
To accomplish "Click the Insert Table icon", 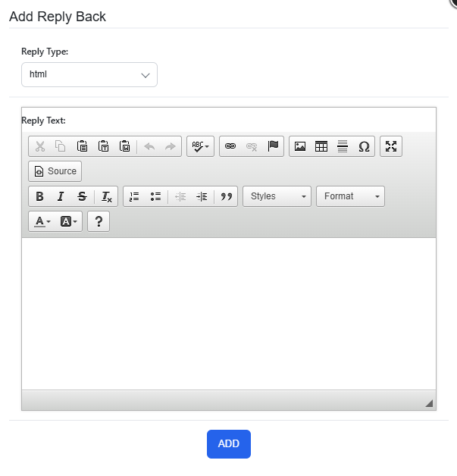I will (321, 146).
